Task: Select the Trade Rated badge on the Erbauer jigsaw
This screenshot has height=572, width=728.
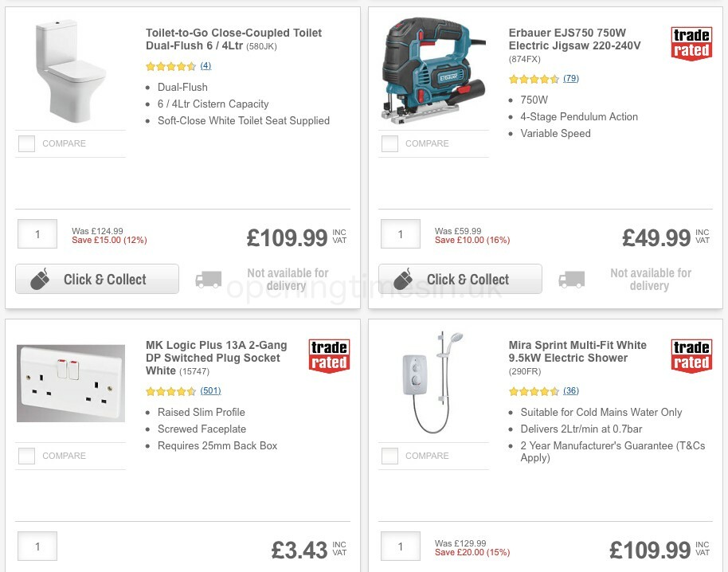Action: pyautogui.click(x=691, y=44)
